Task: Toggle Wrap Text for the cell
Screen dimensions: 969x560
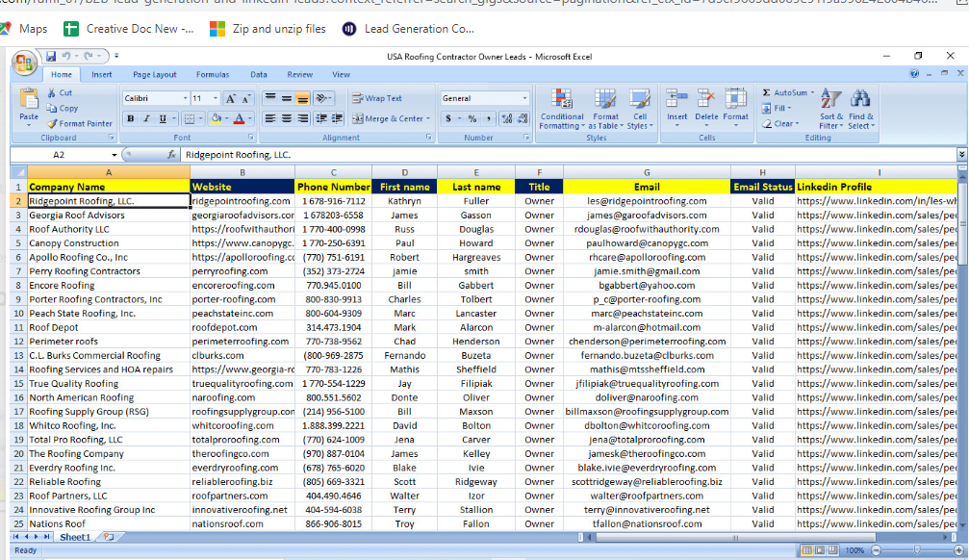Action: coord(377,98)
